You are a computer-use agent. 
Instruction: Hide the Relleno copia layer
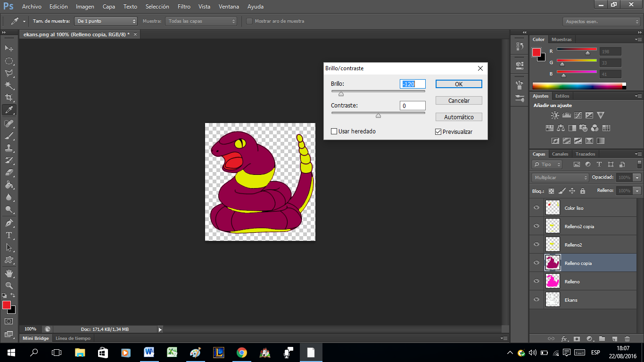tap(536, 263)
